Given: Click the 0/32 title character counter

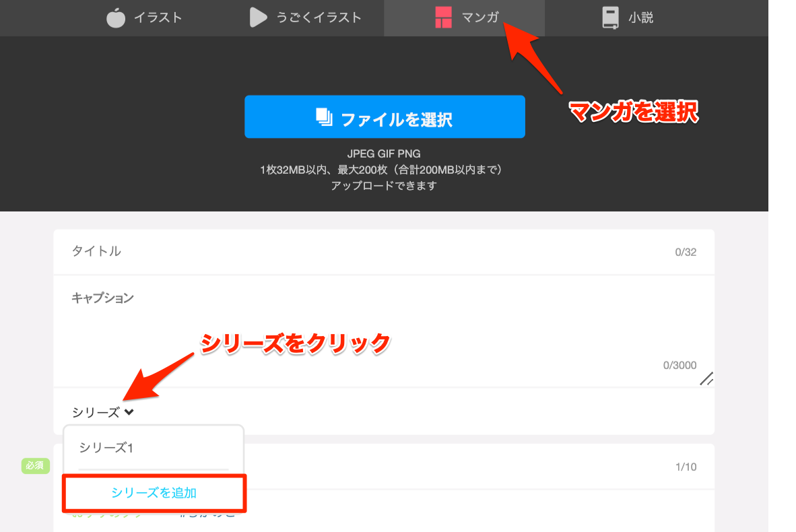Looking at the screenshot, I should click(686, 253).
